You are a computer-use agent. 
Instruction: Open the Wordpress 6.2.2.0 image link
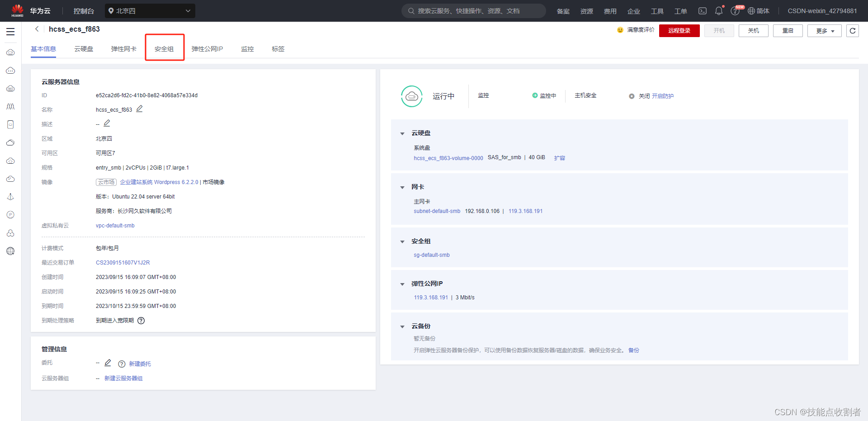159,182
